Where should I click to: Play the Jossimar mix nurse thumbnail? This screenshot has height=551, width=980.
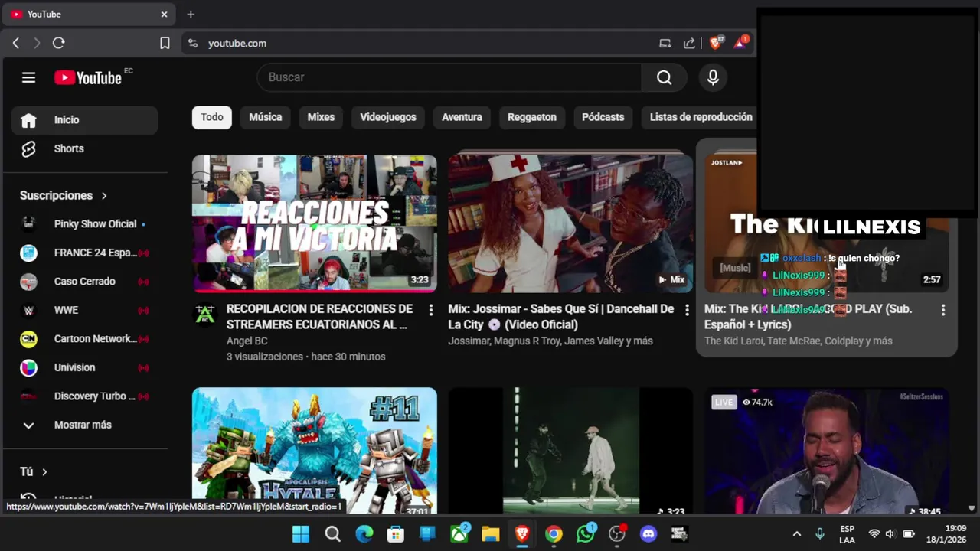(570, 223)
